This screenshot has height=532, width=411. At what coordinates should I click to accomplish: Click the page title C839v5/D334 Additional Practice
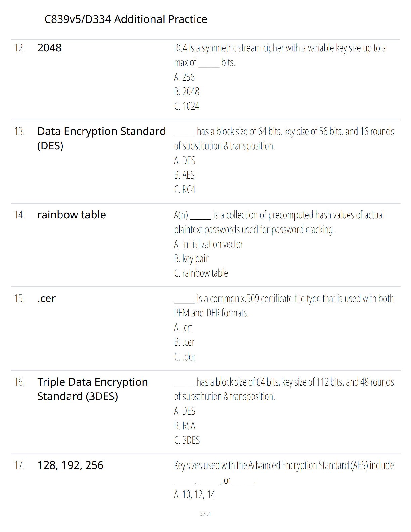(126, 19)
